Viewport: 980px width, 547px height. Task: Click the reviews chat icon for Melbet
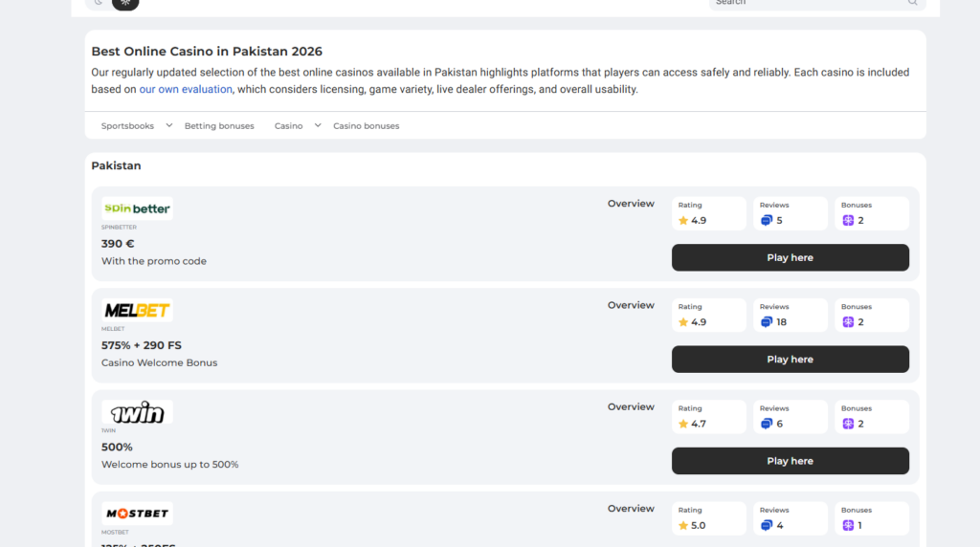(767, 322)
